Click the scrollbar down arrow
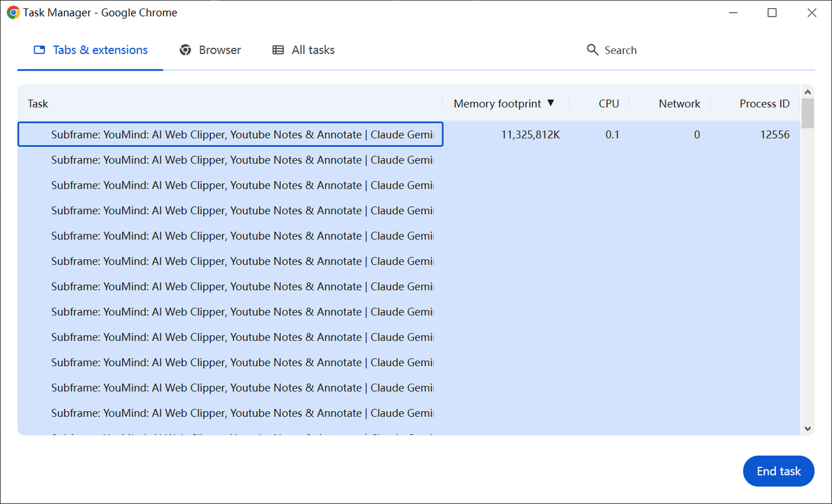 808,429
